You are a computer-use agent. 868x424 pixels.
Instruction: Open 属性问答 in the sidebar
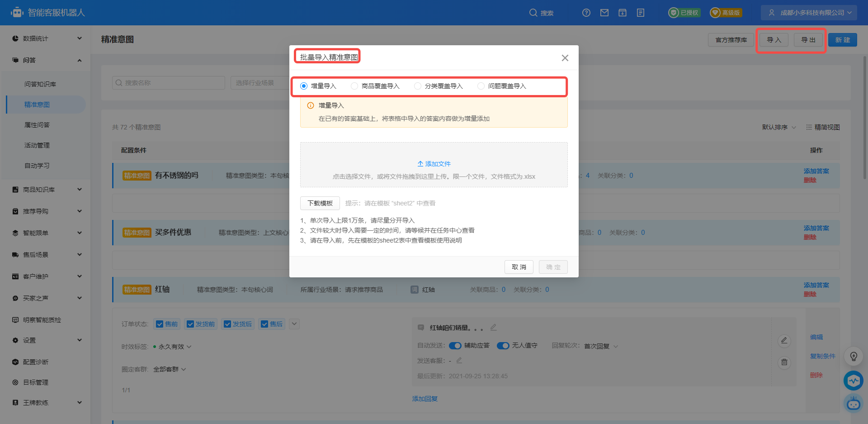coord(37,125)
